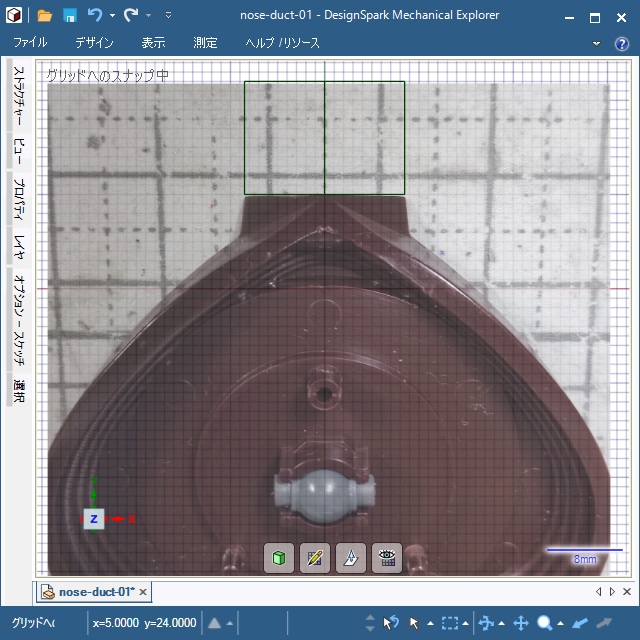Switch to the 測定 ribbon tab
This screenshot has height=640, width=640.
(x=205, y=43)
